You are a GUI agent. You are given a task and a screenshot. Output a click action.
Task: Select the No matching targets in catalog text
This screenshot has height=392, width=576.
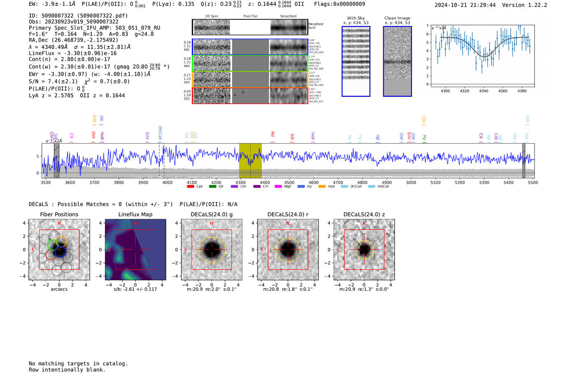[x=78, y=364]
